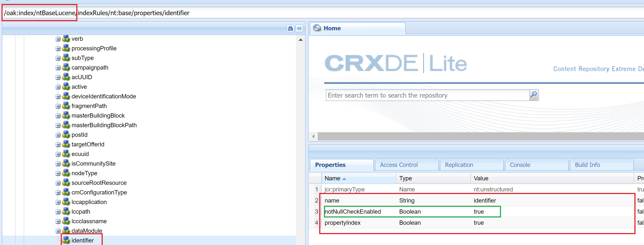Collapse the tree panel with double-arrow icon
The width and height of the screenshot is (644, 245).
[299, 28]
